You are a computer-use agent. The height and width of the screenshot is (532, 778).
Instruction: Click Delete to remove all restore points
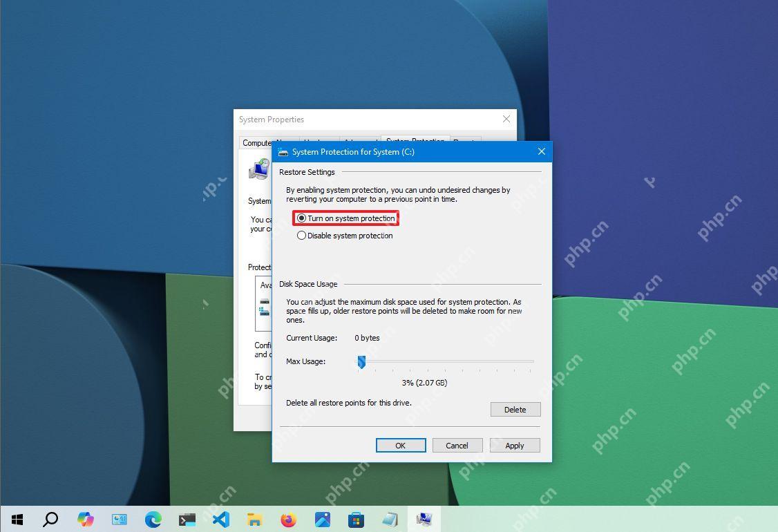tap(515, 410)
